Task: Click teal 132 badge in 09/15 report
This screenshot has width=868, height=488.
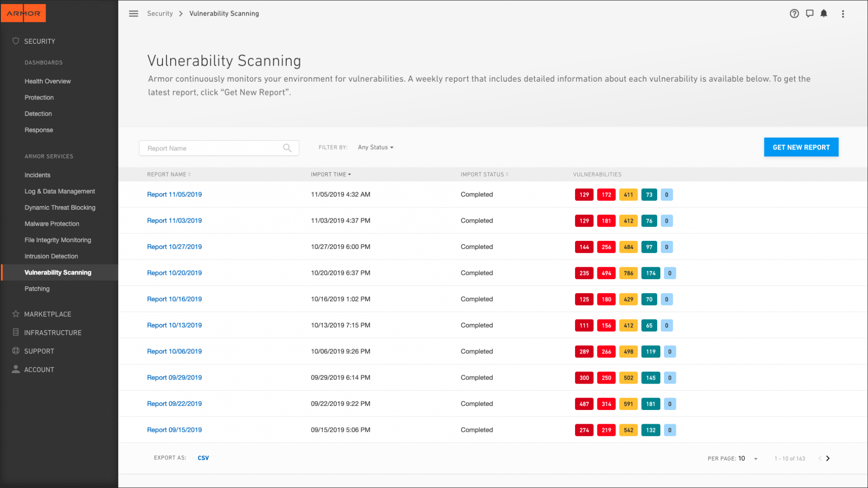Action: pyautogui.click(x=651, y=430)
